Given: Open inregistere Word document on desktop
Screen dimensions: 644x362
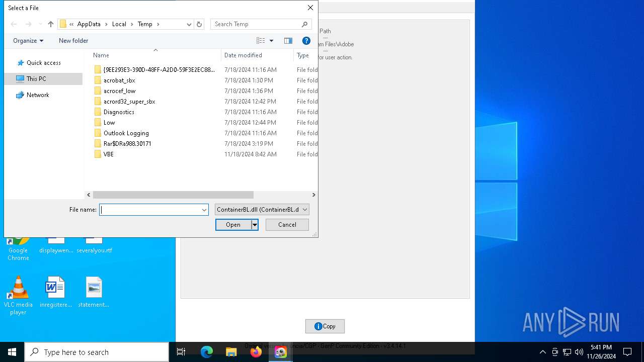Looking at the screenshot, I should (55, 293).
